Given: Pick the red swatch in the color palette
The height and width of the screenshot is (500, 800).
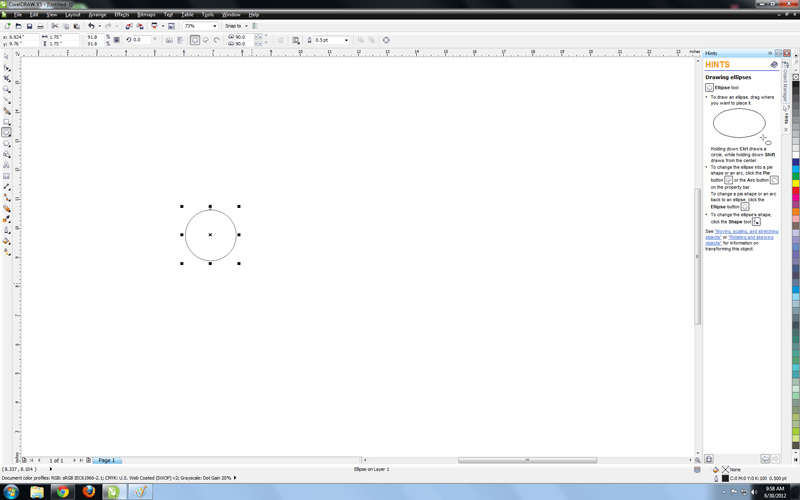Looking at the screenshot, I should click(x=795, y=190).
